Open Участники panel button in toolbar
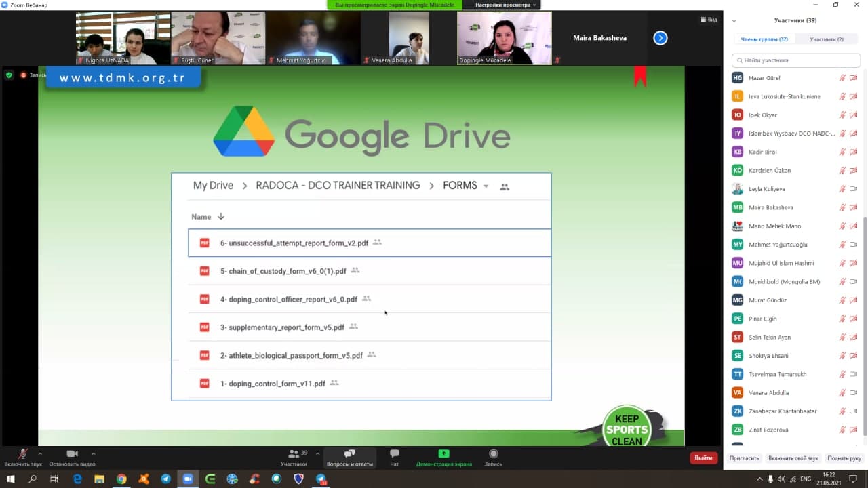The image size is (868, 488). tap(294, 457)
